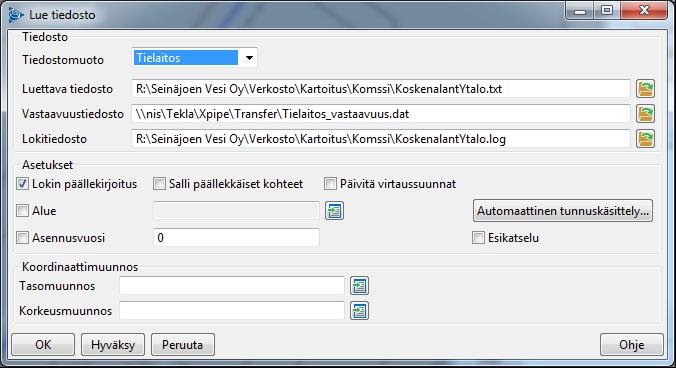Click the disabled Alue text field
The width and height of the screenshot is (676, 368).
(236, 211)
